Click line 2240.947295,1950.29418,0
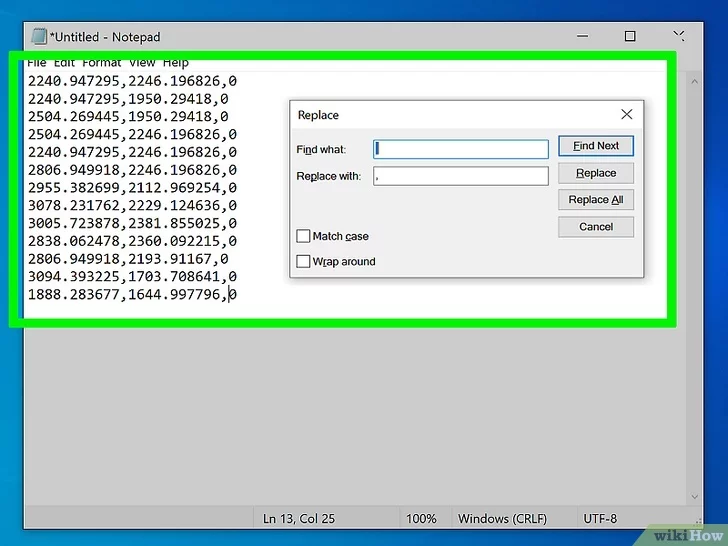This screenshot has width=728, height=546. (x=128, y=99)
